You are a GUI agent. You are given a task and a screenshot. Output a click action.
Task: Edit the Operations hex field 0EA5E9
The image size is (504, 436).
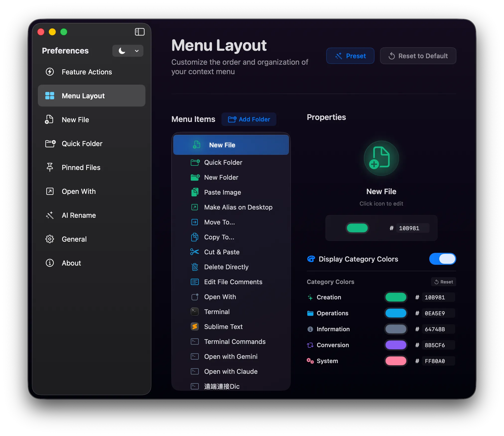coord(439,313)
